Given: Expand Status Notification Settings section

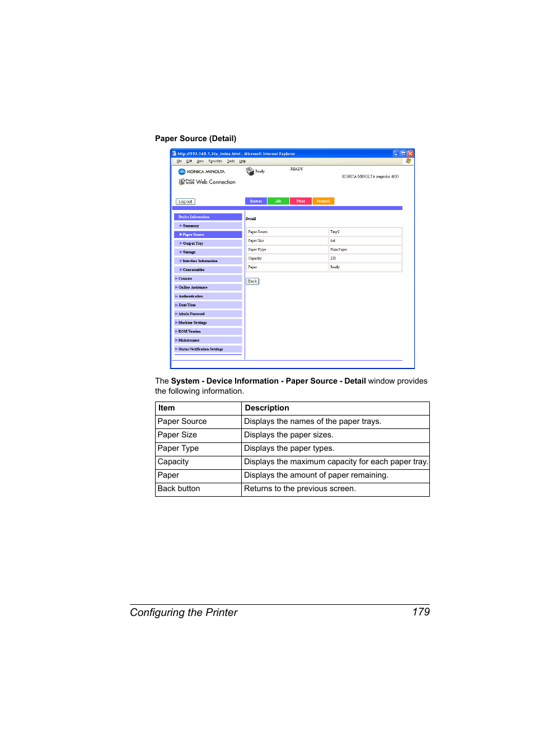Looking at the screenshot, I should tap(208, 349).
